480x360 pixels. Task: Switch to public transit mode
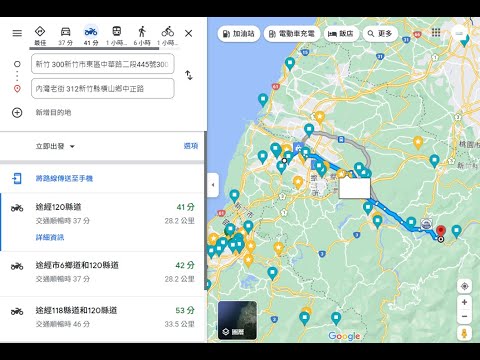116,35
